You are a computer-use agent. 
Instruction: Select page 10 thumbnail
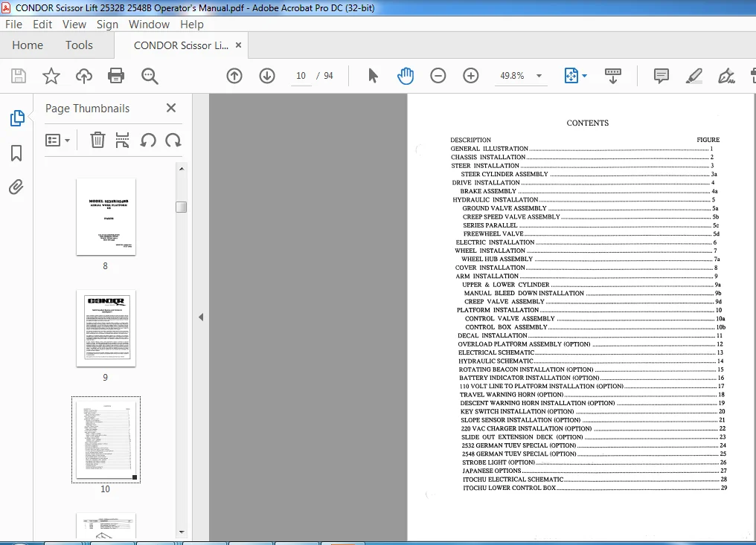tap(106, 440)
